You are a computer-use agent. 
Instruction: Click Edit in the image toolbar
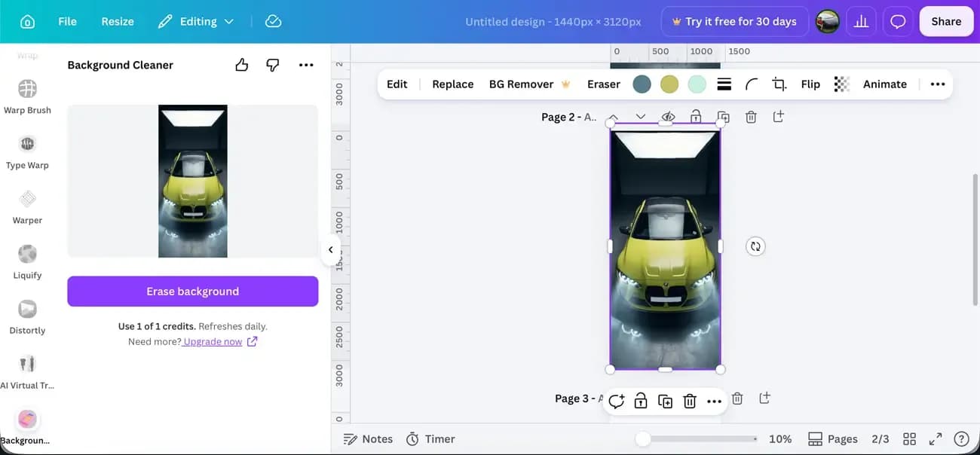(397, 84)
